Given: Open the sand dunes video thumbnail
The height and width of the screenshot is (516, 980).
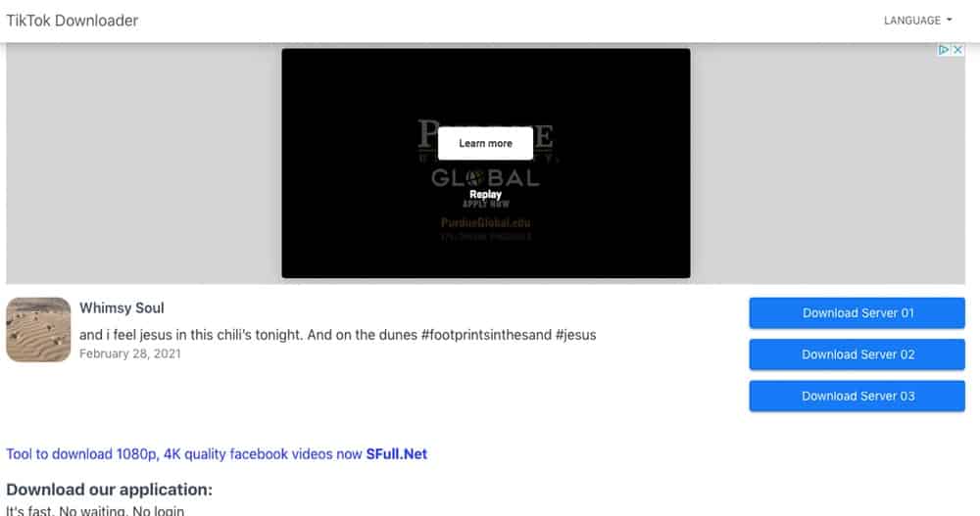Looking at the screenshot, I should (38, 329).
